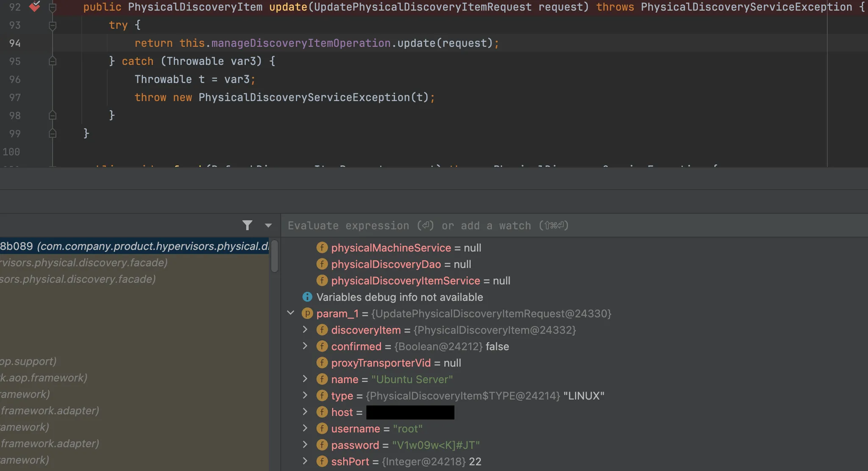Collapse the param_1 variable node

pyautogui.click(x=291, y=313)
